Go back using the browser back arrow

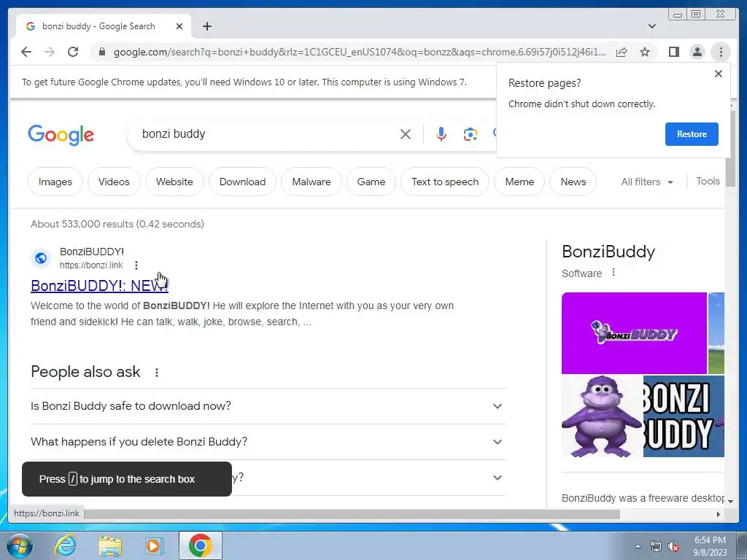26,52
